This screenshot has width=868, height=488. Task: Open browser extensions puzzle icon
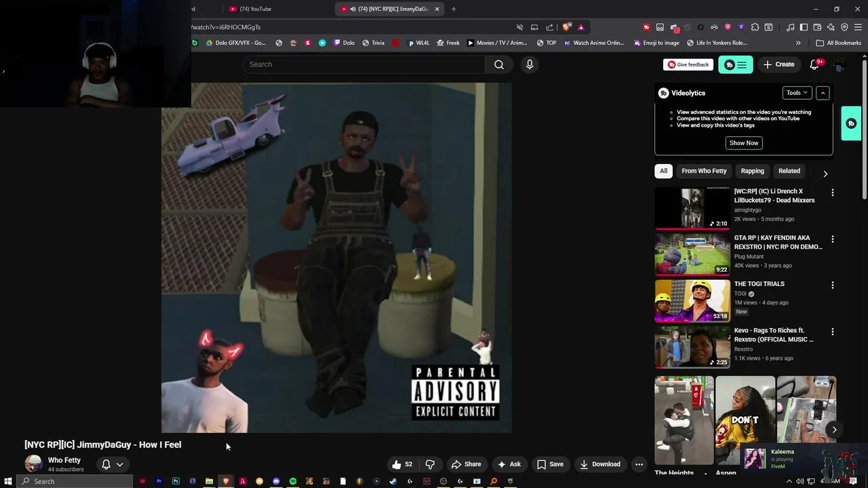[755, 27]
